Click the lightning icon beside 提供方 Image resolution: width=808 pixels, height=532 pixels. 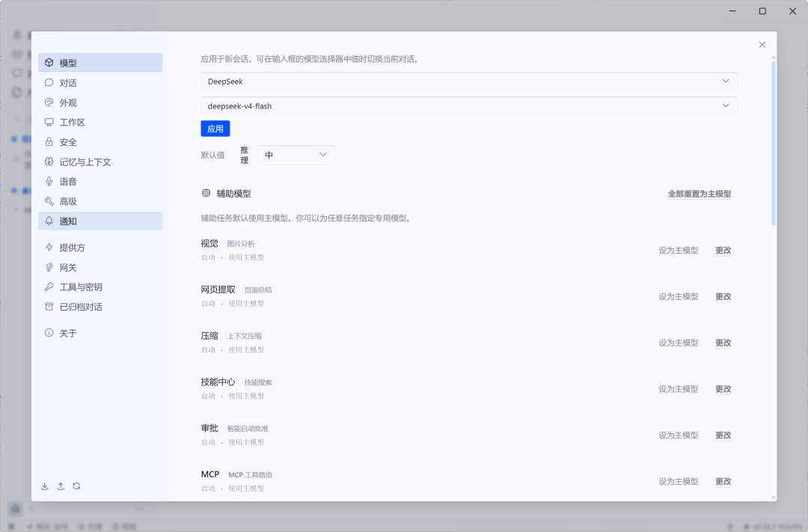coord(49,248)
